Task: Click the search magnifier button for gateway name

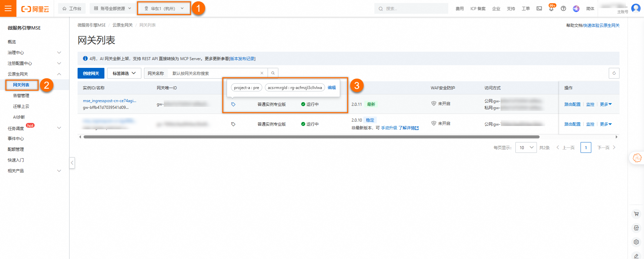Action: tap(273, 73)
